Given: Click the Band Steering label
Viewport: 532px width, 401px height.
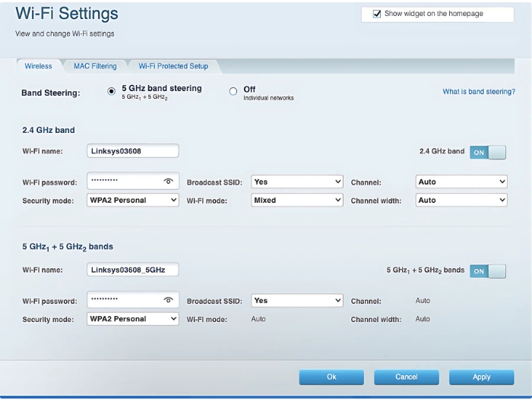Looking at the screenshot, I should point(51,93).
